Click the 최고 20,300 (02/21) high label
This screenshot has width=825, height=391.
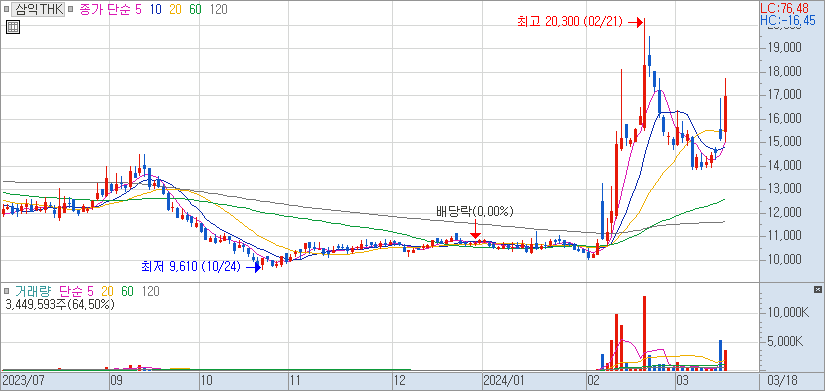[x=570, y=22]
